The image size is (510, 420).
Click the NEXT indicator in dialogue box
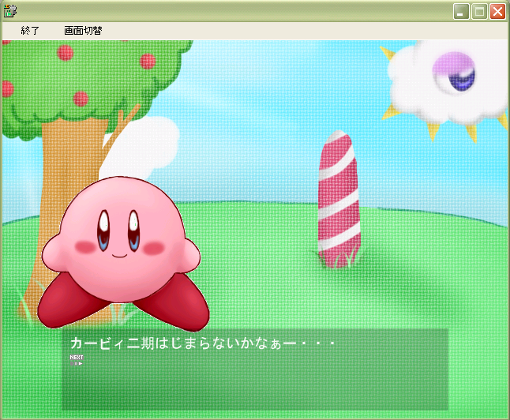pos(77,360)
